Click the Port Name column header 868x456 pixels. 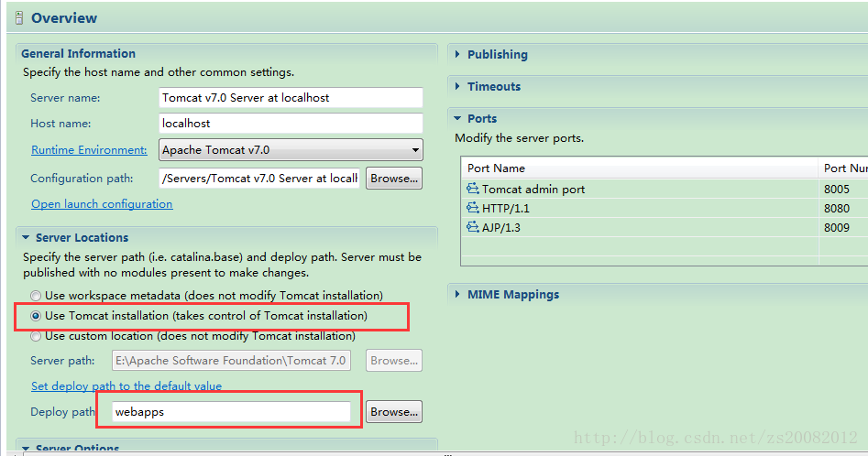[x=640, y=168]
